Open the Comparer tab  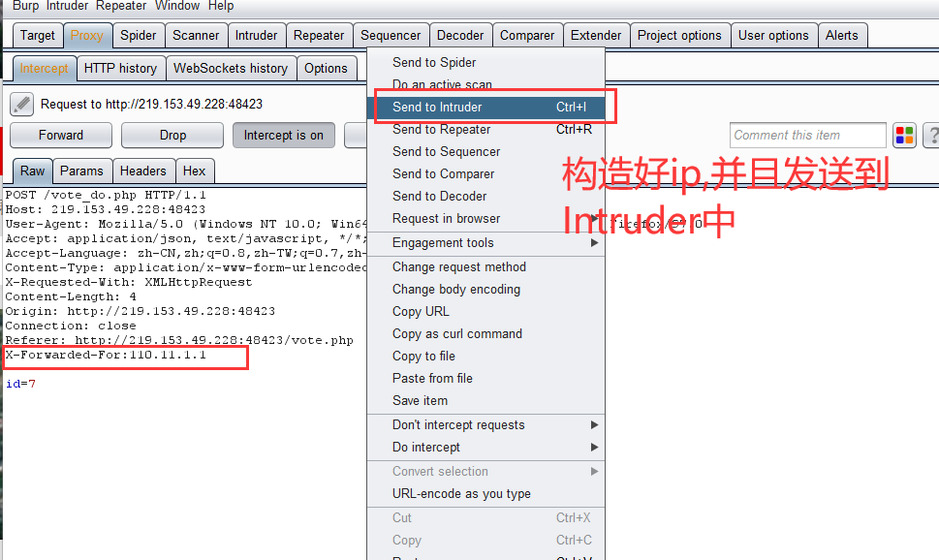(x=527, y=35)
